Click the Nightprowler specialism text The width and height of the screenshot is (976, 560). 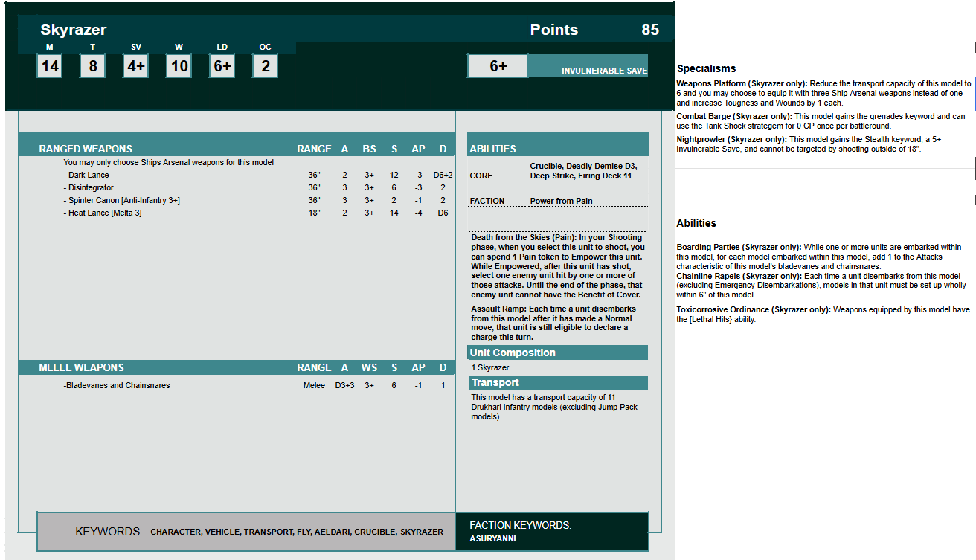[809, 144]
